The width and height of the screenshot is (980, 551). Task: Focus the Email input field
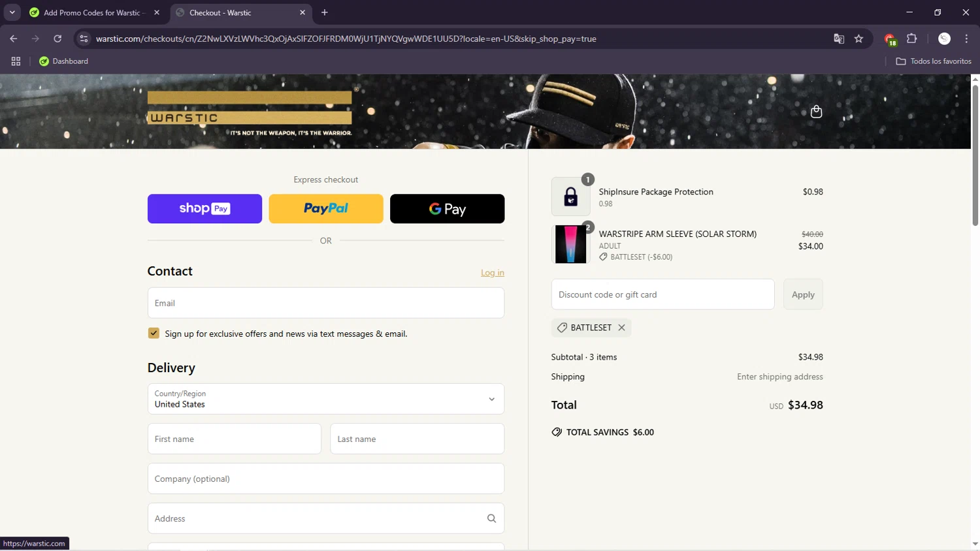326,303
